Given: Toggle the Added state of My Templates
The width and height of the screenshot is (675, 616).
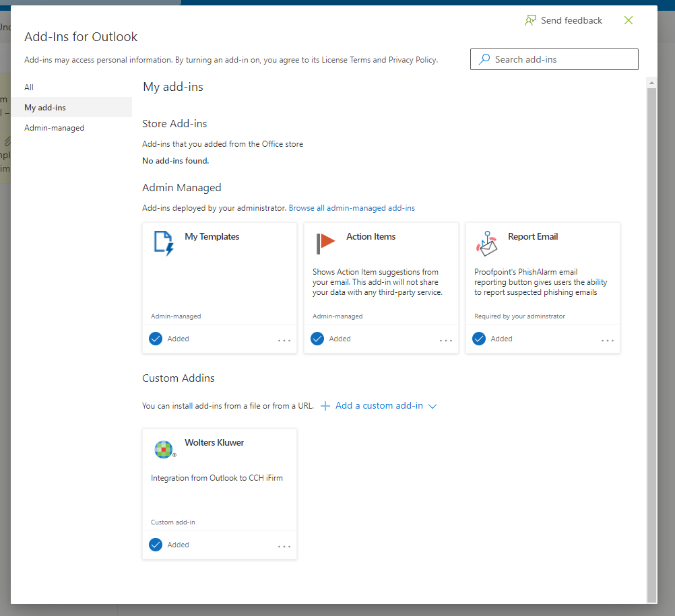Looking at the screenshot, I should pos(156,339).
